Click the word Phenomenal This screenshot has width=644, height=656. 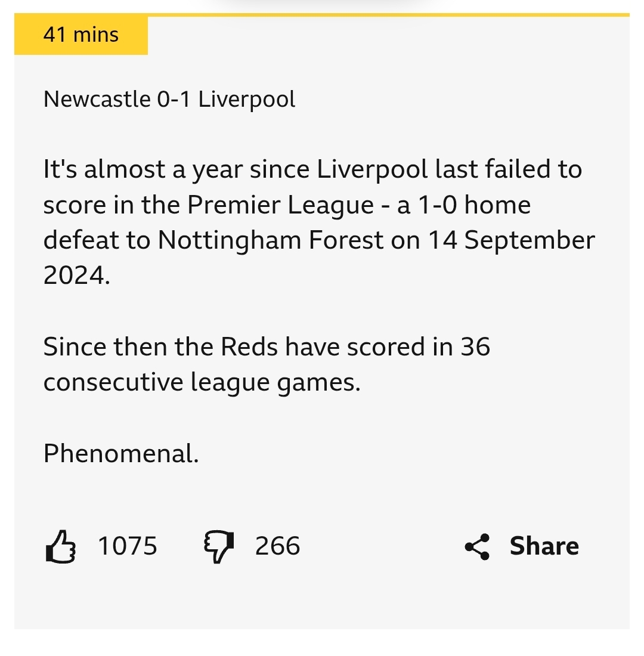pos(120,454)
